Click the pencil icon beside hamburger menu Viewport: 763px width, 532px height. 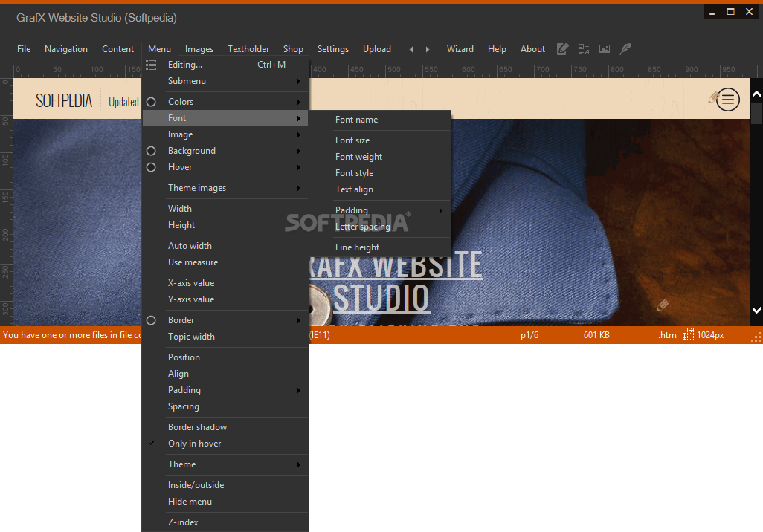[x=713, y=98]
